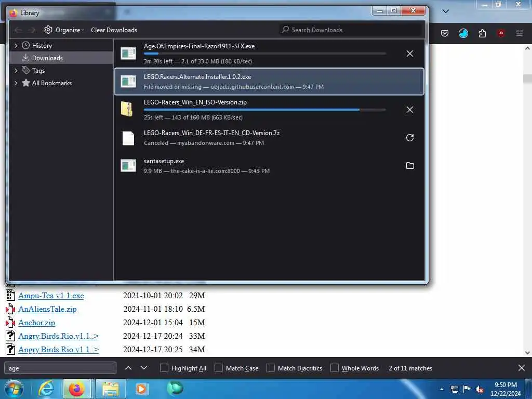532x399 pixels.
Task: Click the Action Center flag tray icon
Action: (467, 389)
